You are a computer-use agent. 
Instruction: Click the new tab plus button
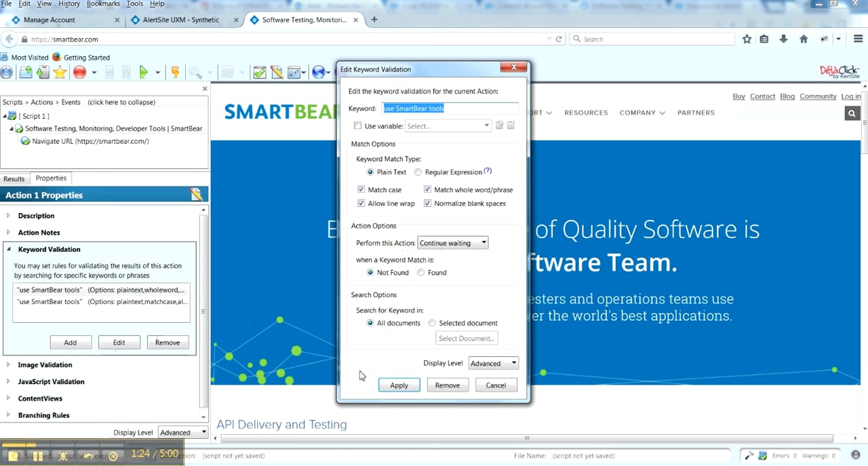click(374, 20)
